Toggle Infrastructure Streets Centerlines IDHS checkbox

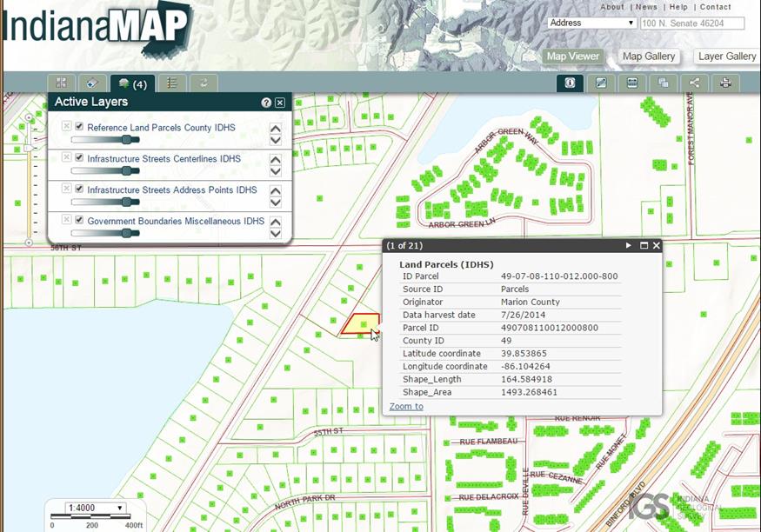click(79, 158)
